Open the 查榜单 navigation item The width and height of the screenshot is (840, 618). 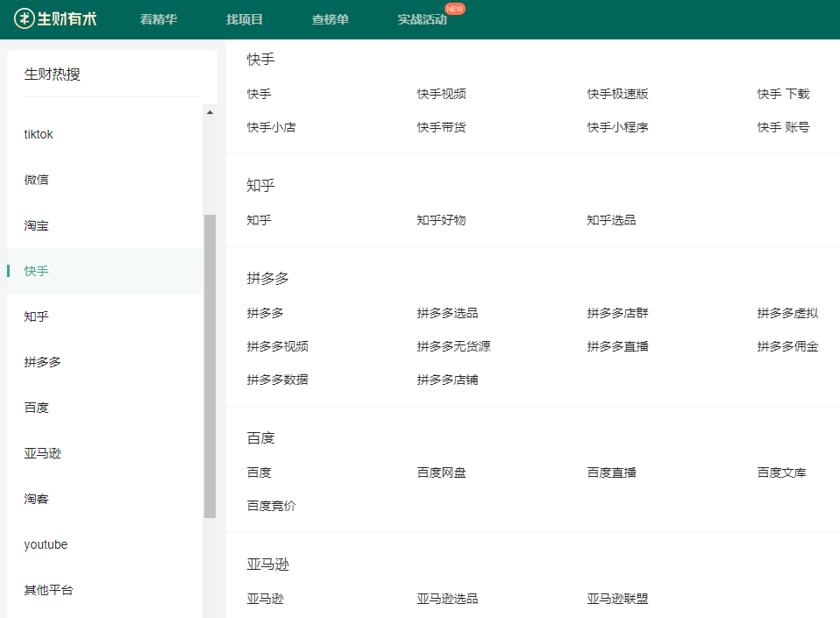pyautogui.click(x=330, y=19)
